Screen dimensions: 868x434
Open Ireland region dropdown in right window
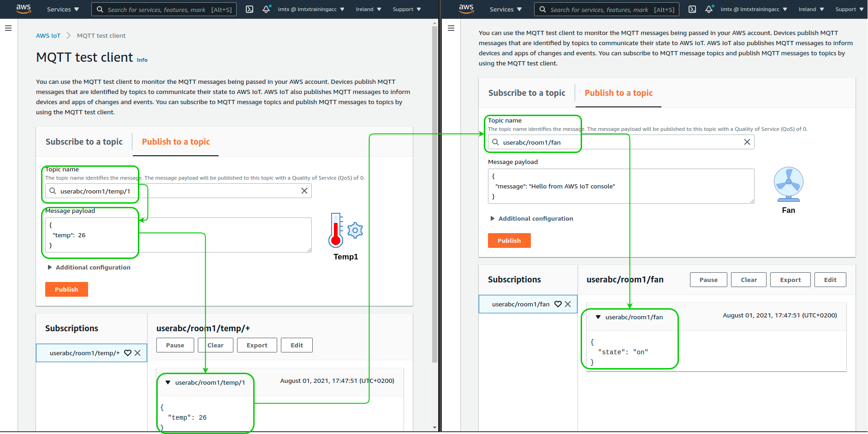pos(811,9)
